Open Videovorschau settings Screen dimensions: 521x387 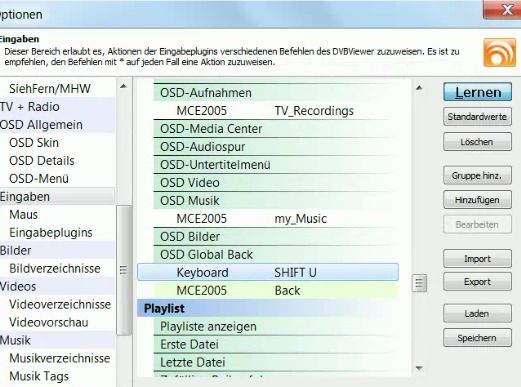(49, 323)
